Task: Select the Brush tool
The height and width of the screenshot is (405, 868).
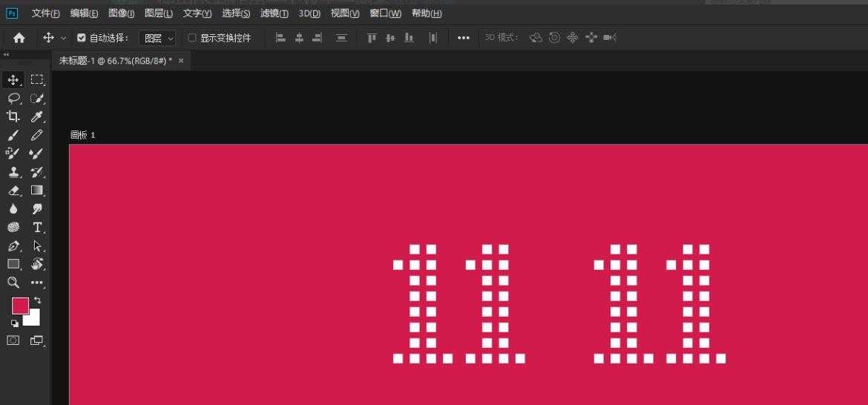Action: pos(13,135)
